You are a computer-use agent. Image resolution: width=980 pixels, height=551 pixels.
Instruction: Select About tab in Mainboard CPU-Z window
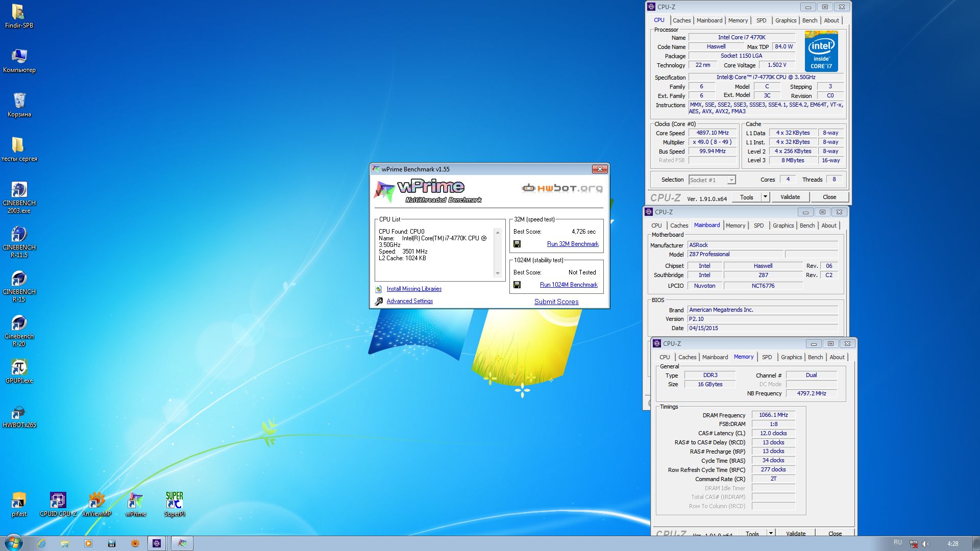[829, 226]
